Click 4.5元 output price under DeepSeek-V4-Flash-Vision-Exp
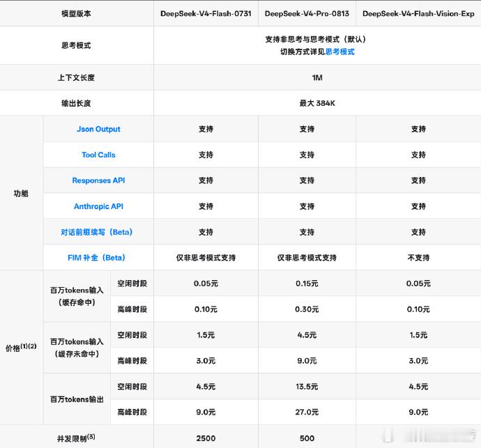The image size is (481, 448). click(418, 387)
